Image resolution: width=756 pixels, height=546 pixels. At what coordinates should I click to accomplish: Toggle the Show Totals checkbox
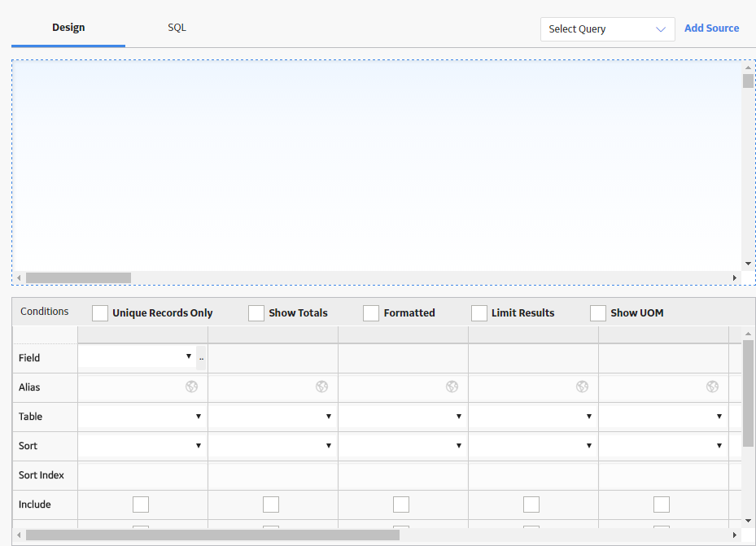(x=256, y=312)
